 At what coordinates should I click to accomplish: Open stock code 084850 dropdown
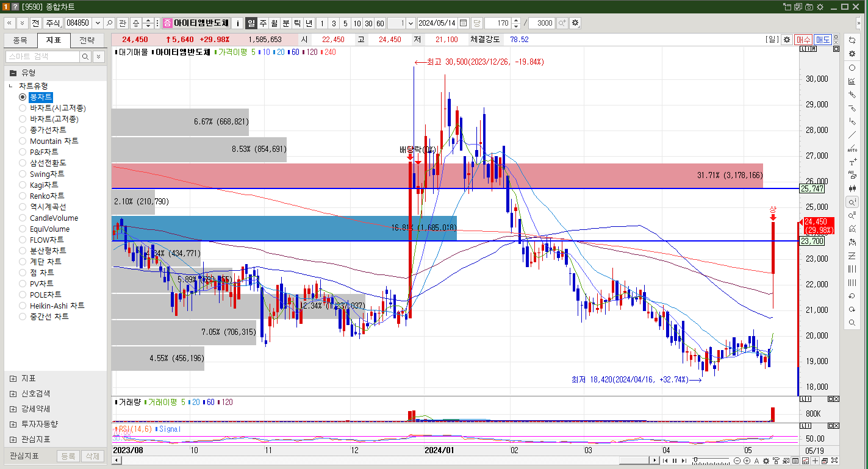click(96, 23)
